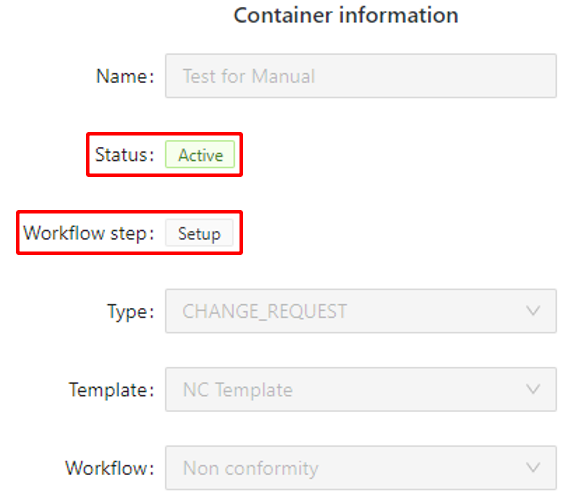Click the chevron arrow in the Template dropdown

click(533, 389)
